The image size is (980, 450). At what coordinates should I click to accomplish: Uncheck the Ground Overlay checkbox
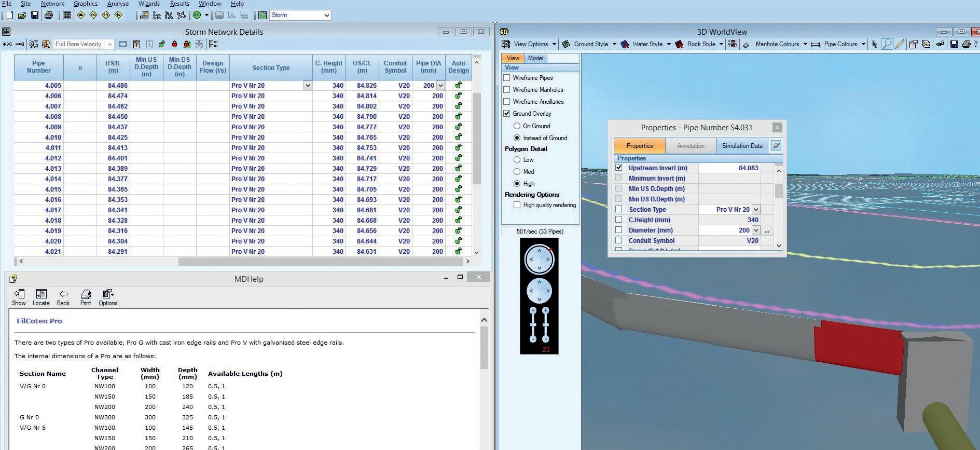pos(507,114)
